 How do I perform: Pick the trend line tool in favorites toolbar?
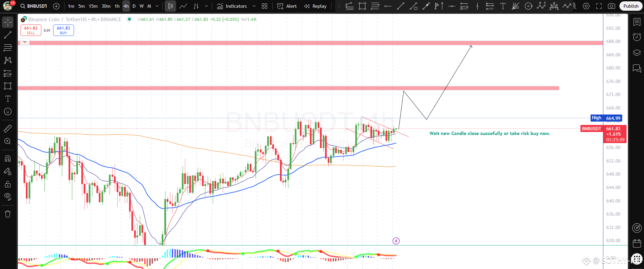(401, 6)
